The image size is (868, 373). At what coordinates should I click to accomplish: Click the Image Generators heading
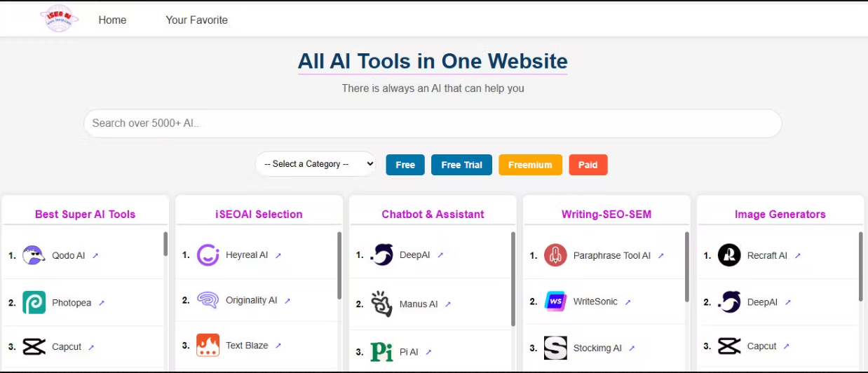pos(780,215)
